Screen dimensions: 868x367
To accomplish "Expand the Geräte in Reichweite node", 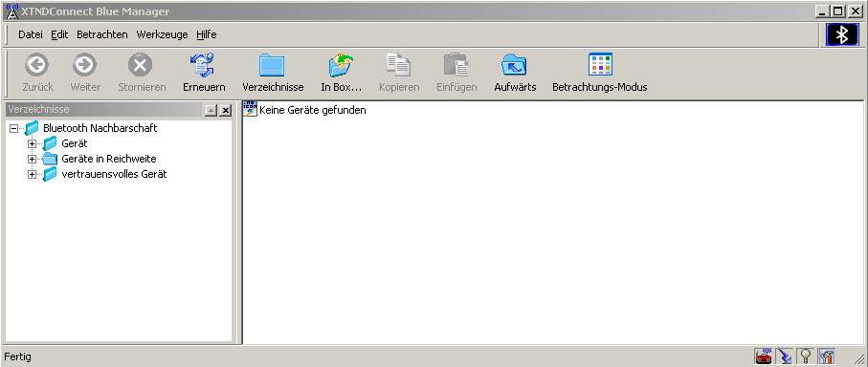I will coord(33,160).
